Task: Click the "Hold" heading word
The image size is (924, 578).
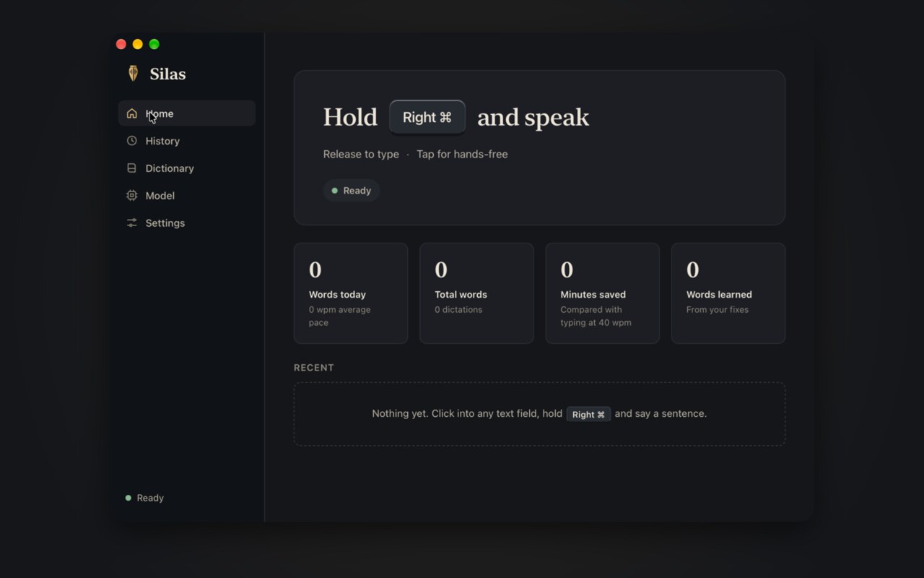Action: pyautogui.click(x=350, y=117)
